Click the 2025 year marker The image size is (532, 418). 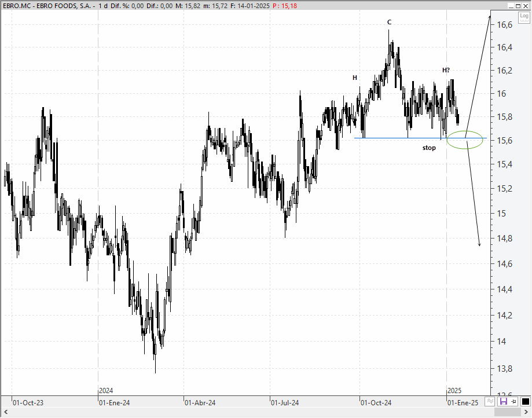(x=454, y=391)
